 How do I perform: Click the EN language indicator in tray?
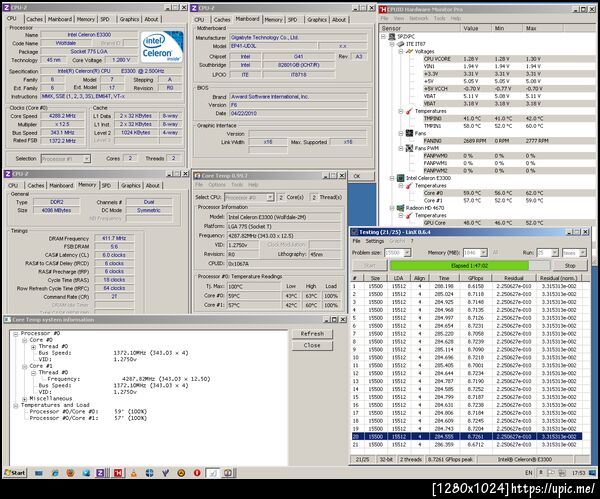tap(528, 473)
